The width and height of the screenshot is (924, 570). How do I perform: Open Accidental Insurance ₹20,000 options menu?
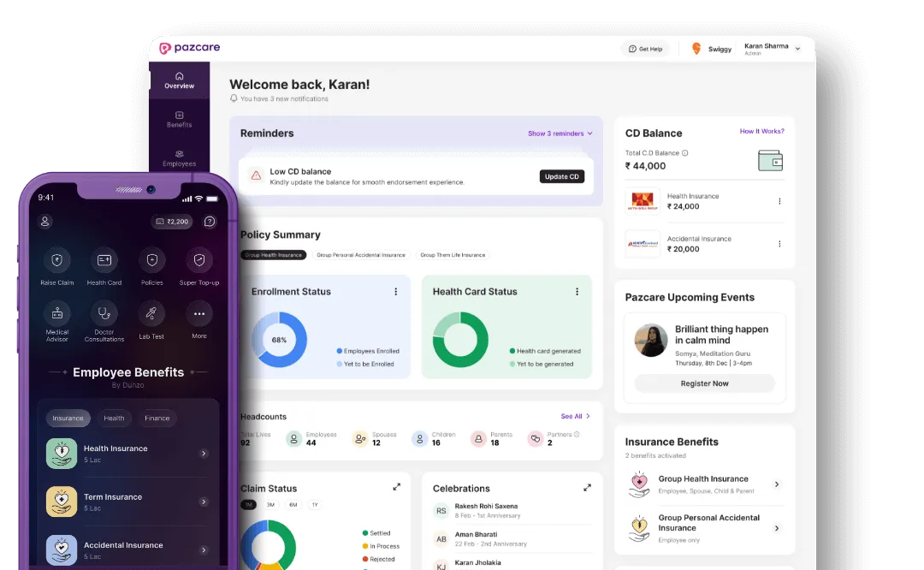click(x=779, y=244)
